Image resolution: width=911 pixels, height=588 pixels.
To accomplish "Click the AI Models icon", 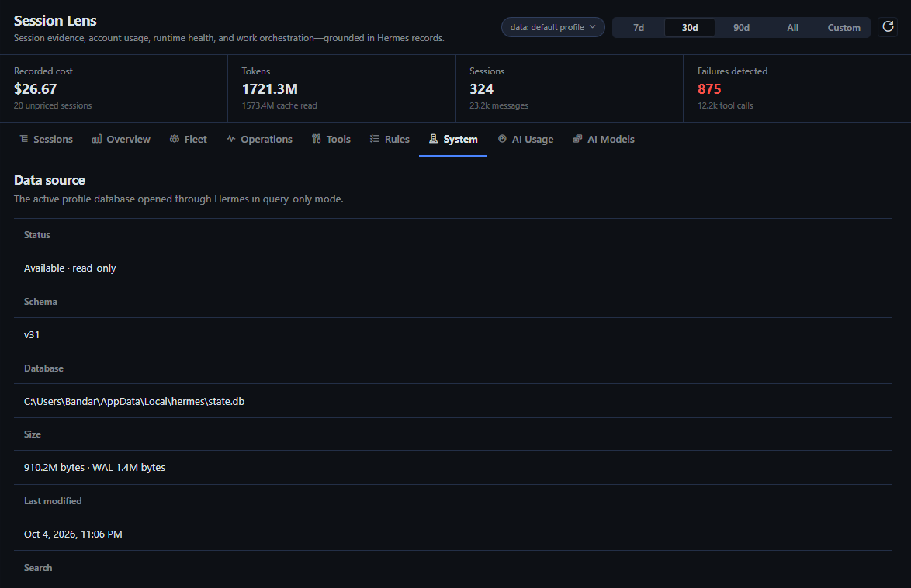I will 577,138.
